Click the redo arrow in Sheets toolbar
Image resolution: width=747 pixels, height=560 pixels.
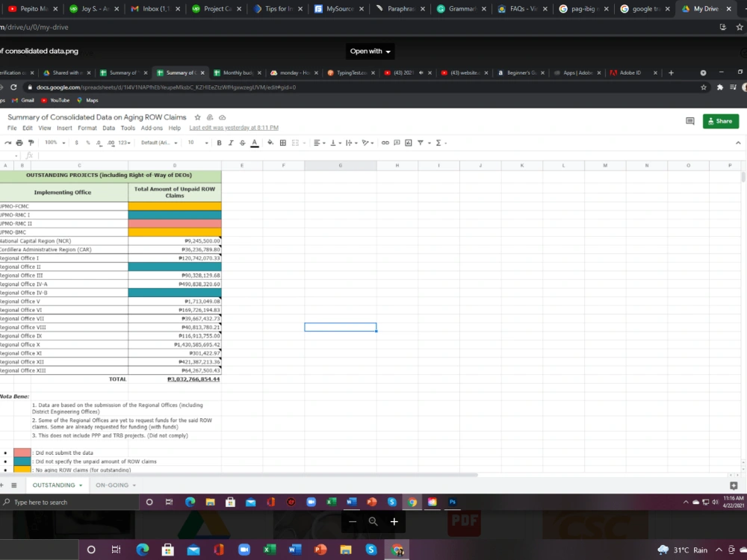point(7,143)
